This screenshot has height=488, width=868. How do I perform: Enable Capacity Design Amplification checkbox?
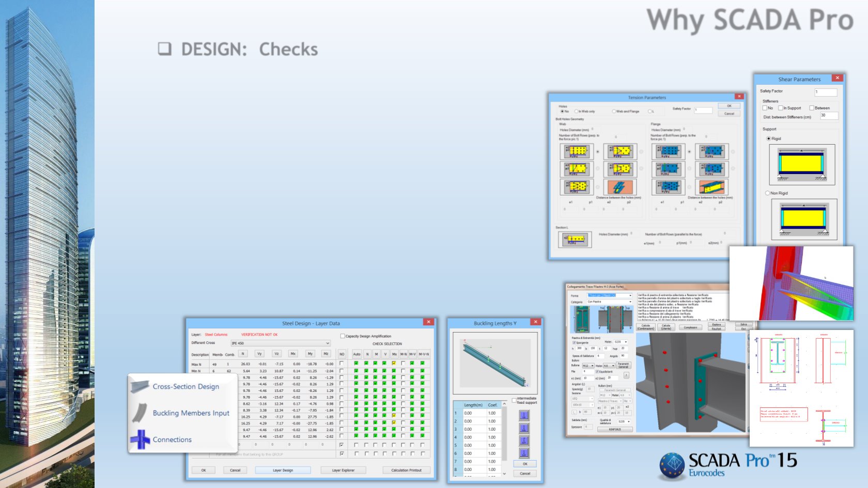point(343,336)
